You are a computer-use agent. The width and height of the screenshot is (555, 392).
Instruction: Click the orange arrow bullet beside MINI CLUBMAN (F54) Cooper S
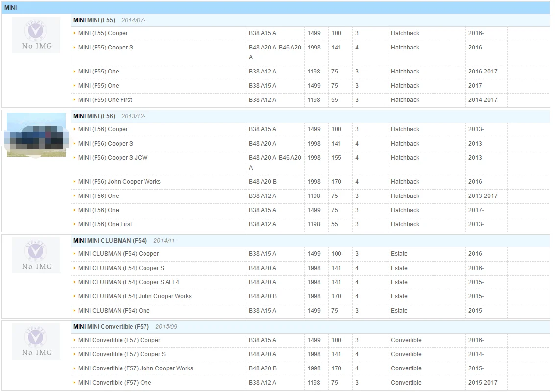(74, 268)
